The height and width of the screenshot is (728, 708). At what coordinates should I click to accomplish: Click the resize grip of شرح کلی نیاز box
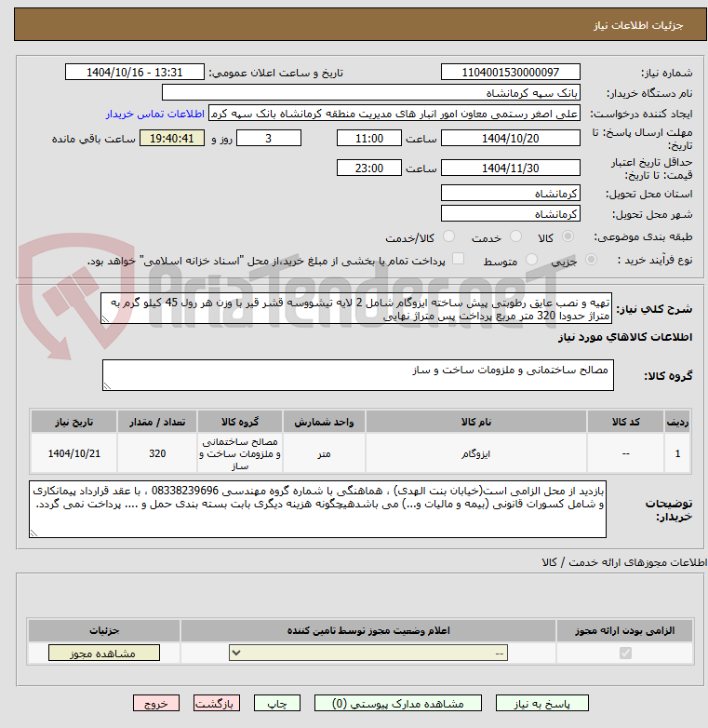[x=105, y=319]
